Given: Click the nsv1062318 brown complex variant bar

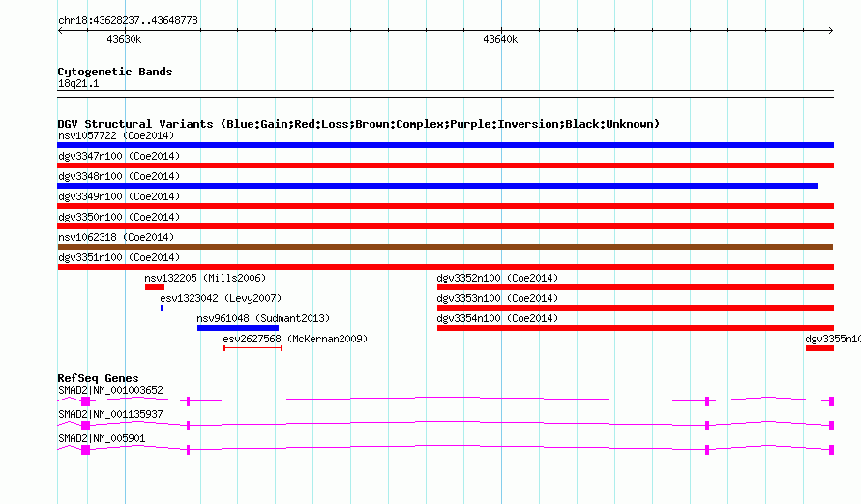Looking at the screenshot, I should tap(445, 247).
